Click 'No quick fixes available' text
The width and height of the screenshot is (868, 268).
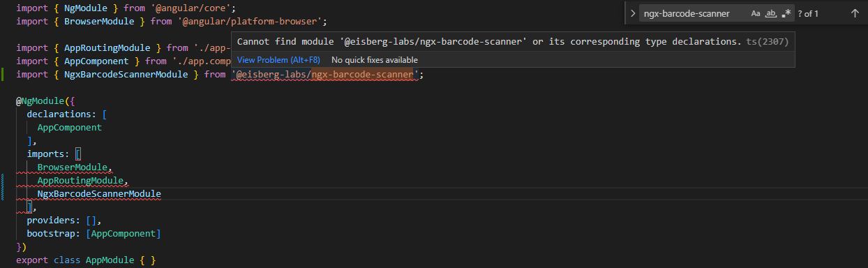pos(375,60)
